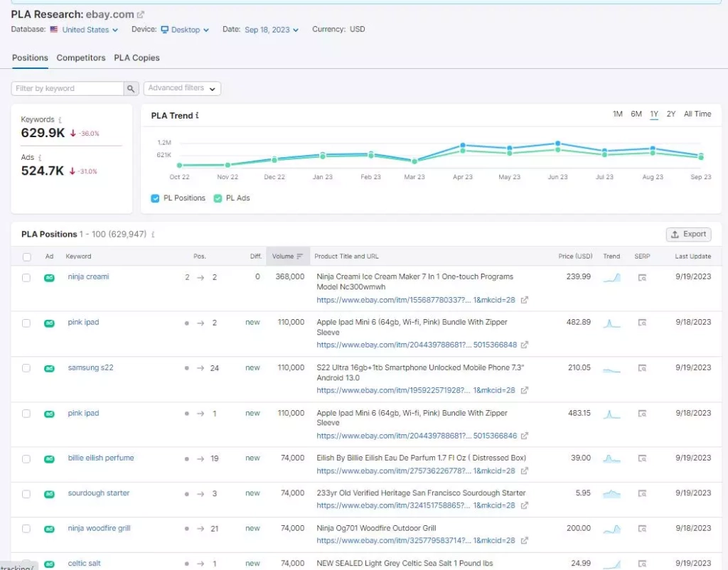Toggle PL Ads chart series checkbox

(218, 198)
